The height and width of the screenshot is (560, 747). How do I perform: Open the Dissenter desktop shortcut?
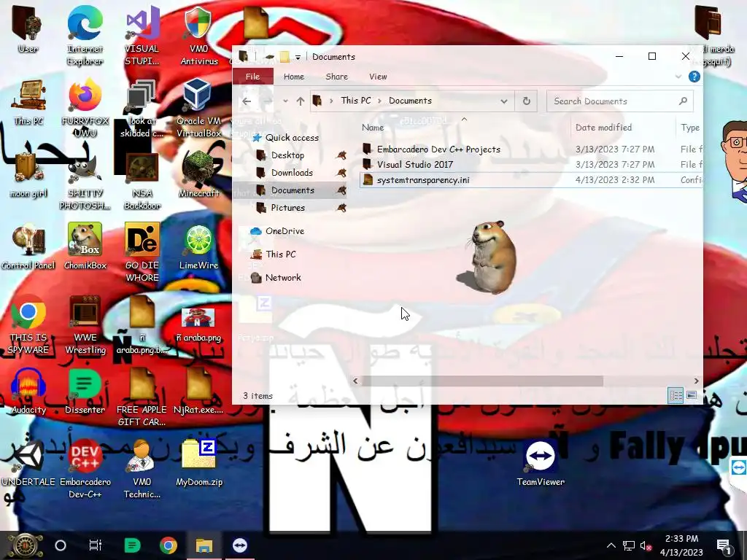click(x=85, y=392)
